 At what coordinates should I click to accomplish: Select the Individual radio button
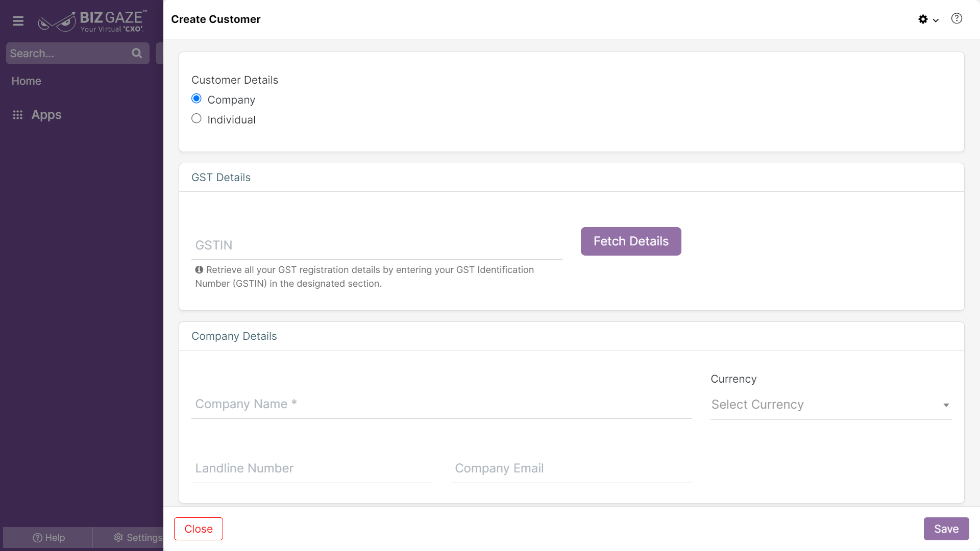tap(197, 118)
